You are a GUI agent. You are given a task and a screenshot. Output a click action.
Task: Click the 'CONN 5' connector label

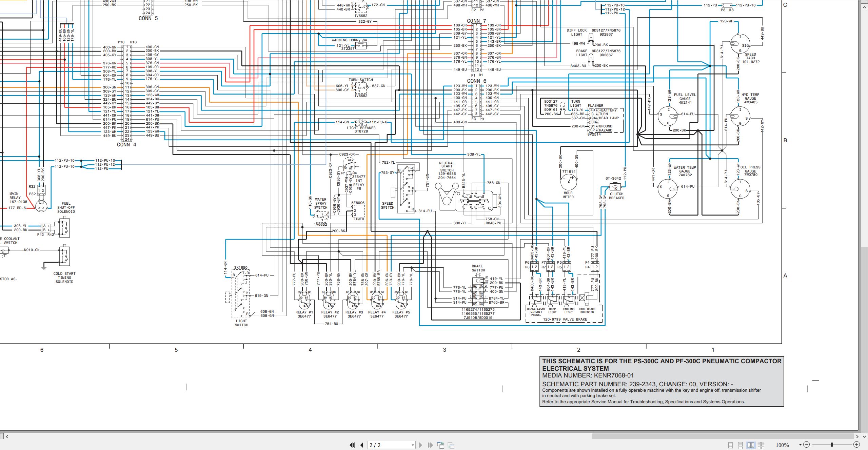148,18
